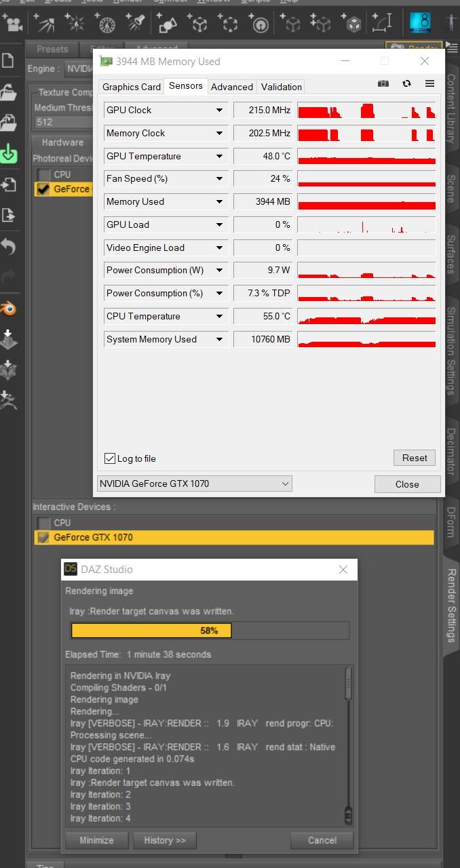This screenshot has height=868, width=460.
Task: Switch to the Graphics Card tab
Action: point(132,87)
